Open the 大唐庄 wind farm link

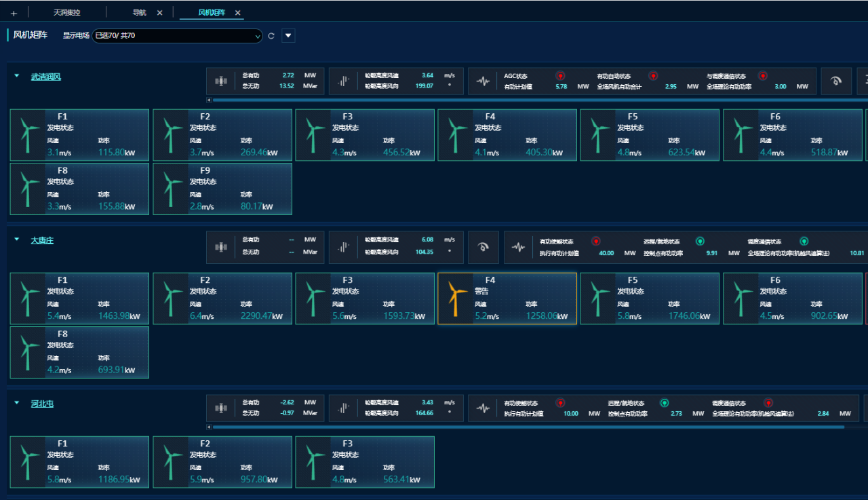click(42, 240)
